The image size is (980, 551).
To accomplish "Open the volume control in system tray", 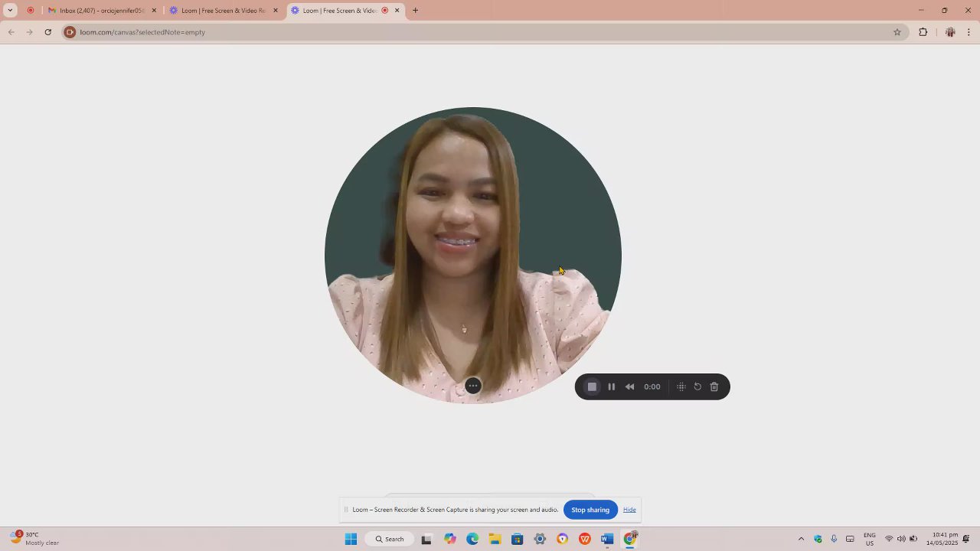I will (x=901, y=539).
